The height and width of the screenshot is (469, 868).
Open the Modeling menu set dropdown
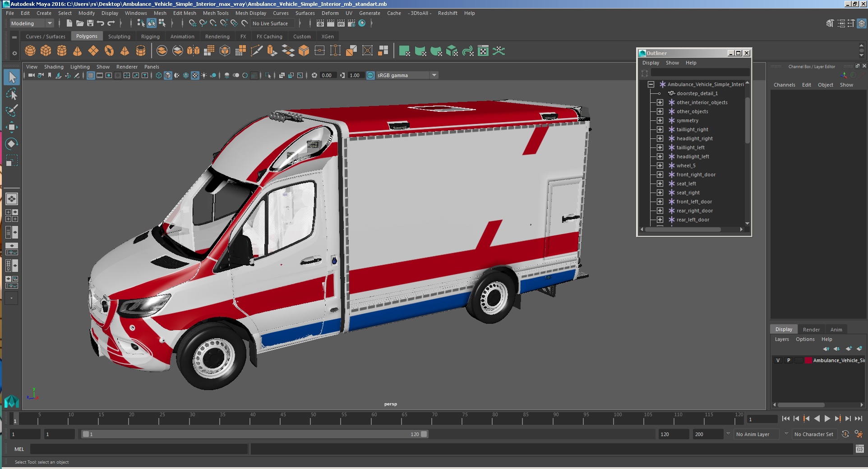32,23
